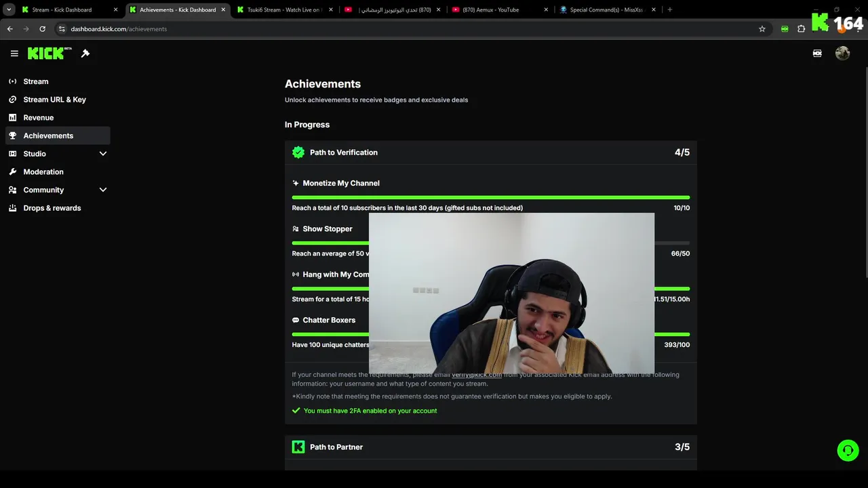
Task: Click the Community people icon
Action: (12, 190)
